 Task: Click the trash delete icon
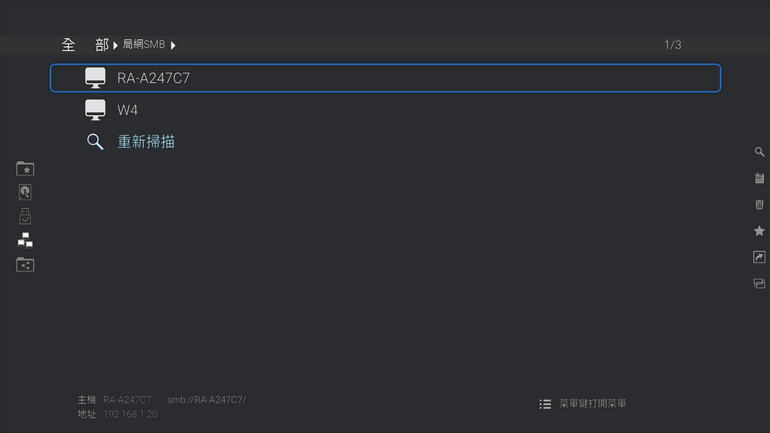pos(759,204)
